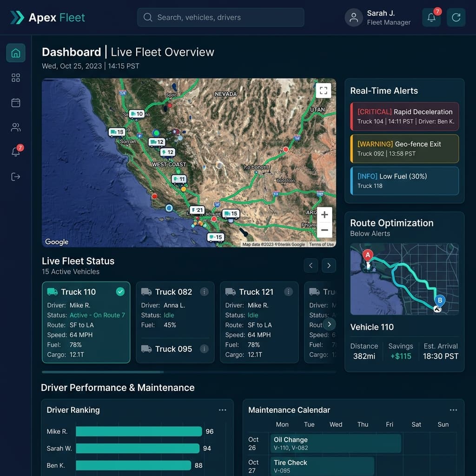Open the Oil Change maintenance event
The width and height of the screenshot is (476, 476).
click(x=336, y=443)
